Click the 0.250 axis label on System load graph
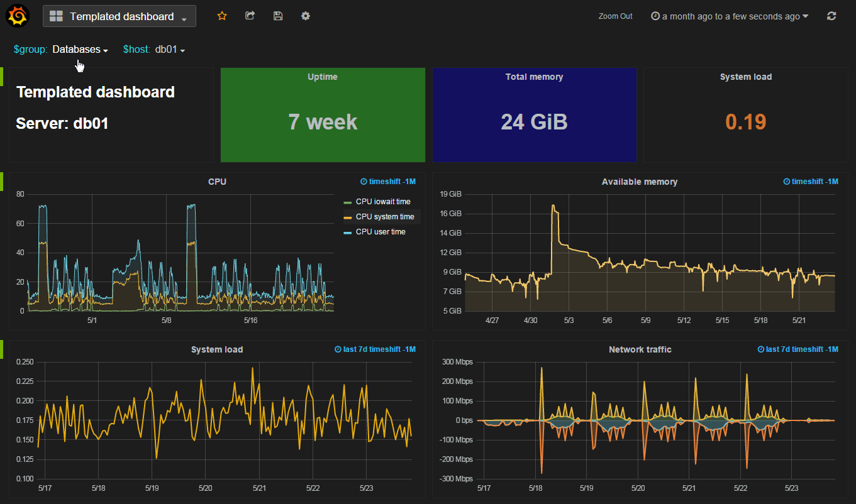 [25, 362]
